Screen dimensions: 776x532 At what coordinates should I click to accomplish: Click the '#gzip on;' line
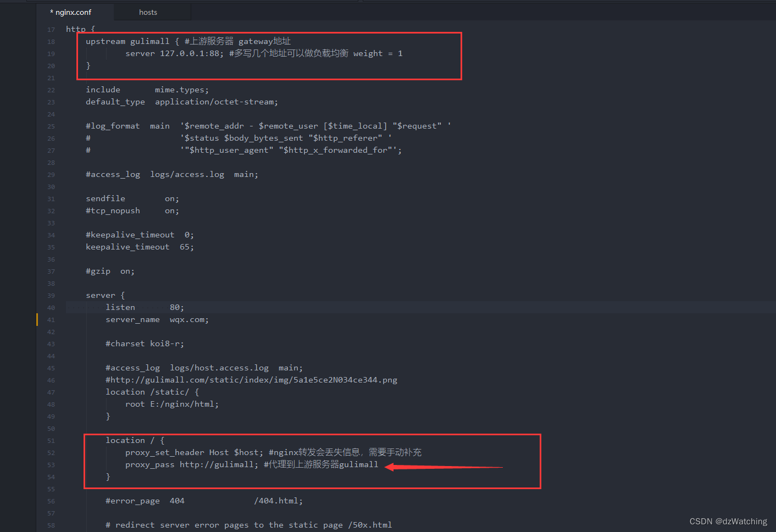110,271
